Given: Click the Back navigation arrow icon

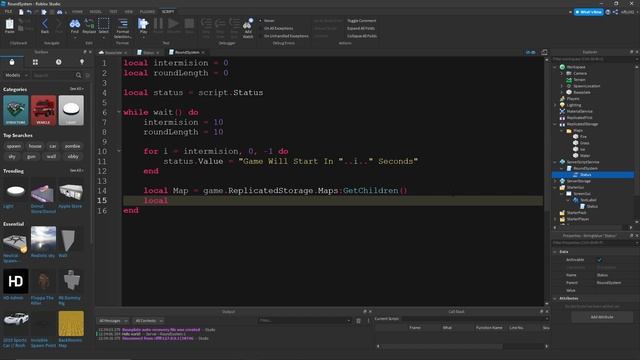Looking at the screenshot, I should [x=45, y=24].
